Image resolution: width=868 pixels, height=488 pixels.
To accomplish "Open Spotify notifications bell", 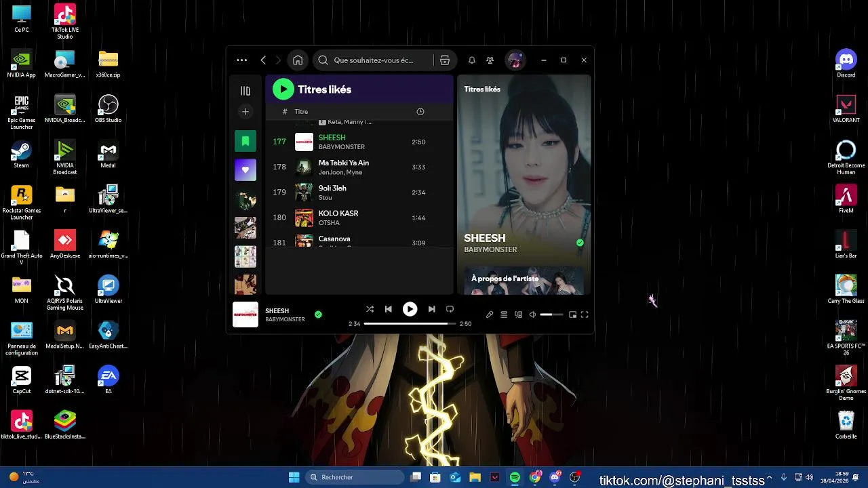I will [x=472, y=60].
